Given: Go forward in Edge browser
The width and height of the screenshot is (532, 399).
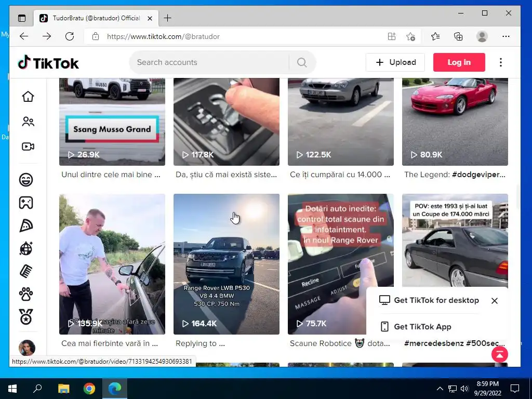Looking at the screenshot, I should click(46, 36).
